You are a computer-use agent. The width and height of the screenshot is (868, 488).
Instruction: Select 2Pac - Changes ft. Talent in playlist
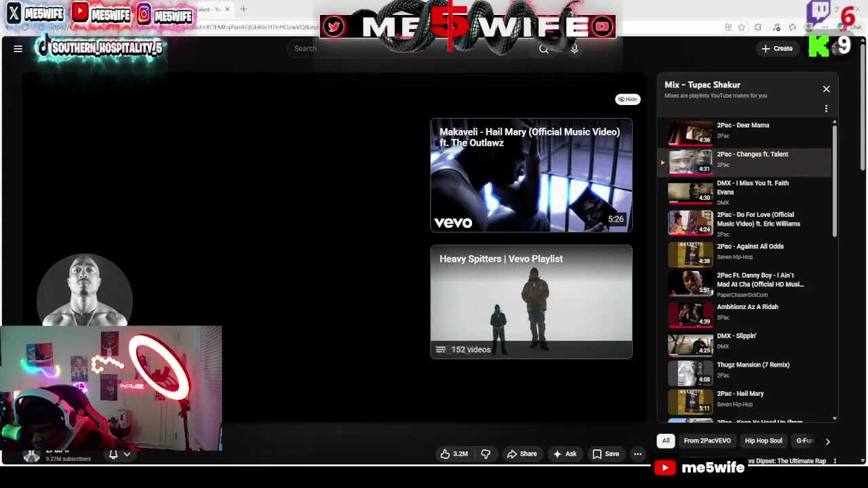[x=745, y=161]
